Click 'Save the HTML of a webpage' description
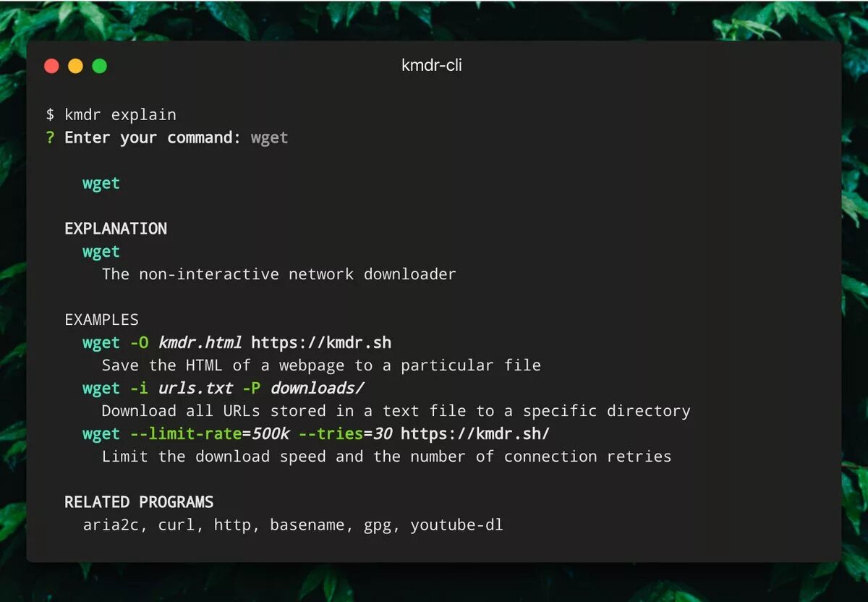Viewport: 868px width, 602px height. (x=322, y=365)
